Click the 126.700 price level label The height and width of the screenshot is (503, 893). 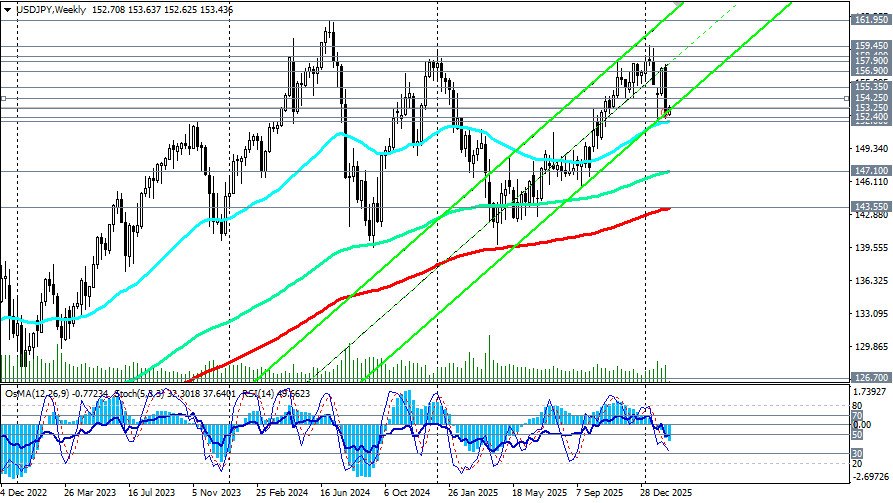point(867,378)
